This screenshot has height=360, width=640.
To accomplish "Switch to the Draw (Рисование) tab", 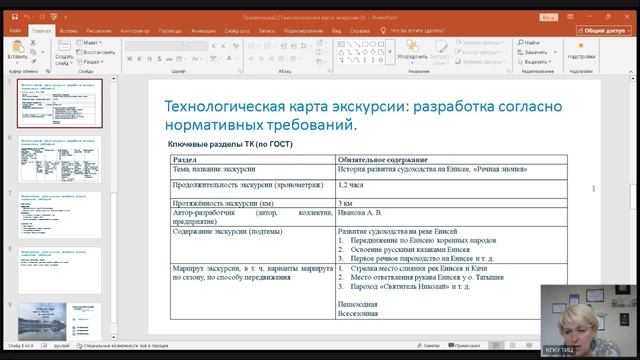I will click(99, 31).
